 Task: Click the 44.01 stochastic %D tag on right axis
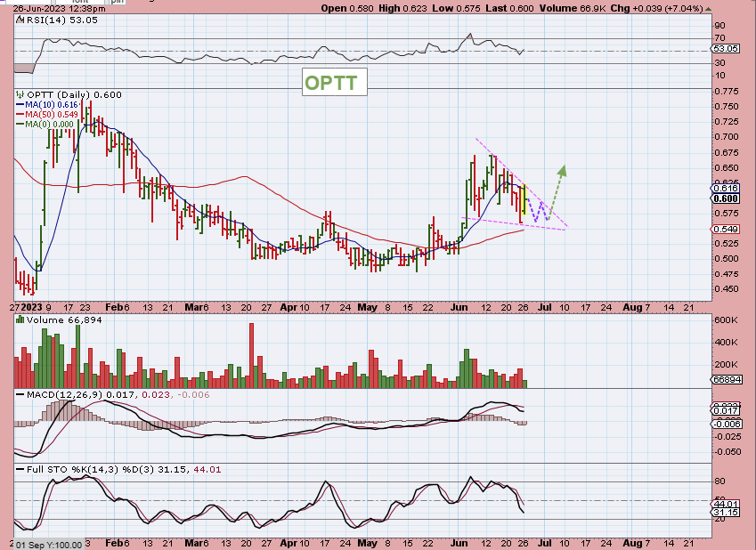[726, 505]
